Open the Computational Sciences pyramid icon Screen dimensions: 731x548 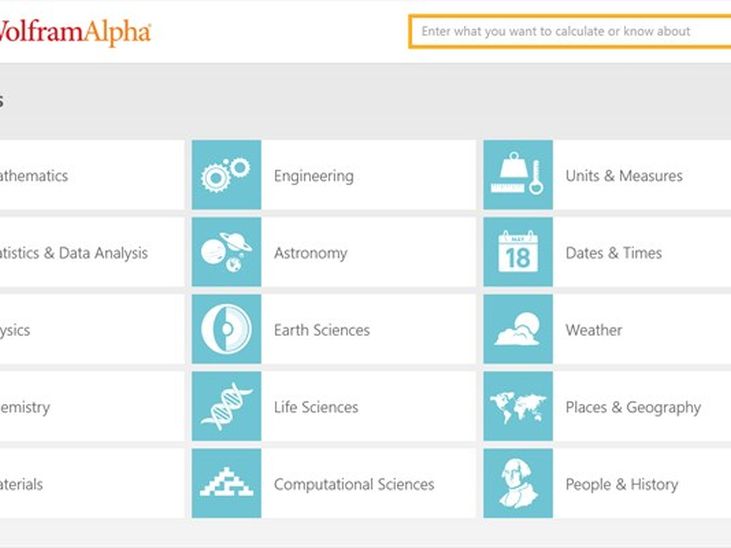227,483
